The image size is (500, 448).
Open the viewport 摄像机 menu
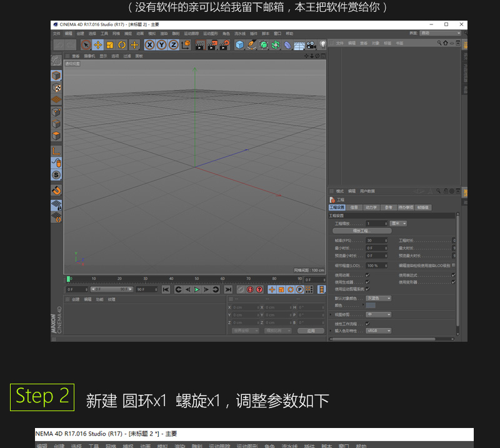[89, 56]
